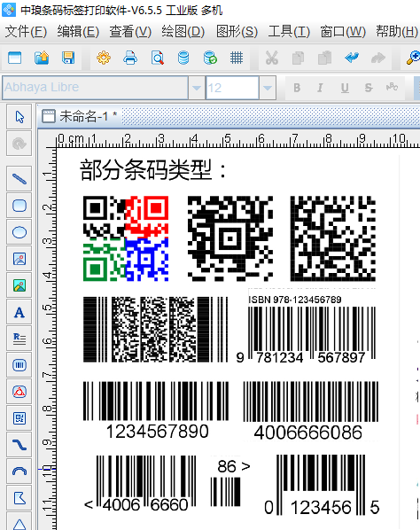420x530 pixels.
Task: Open document settings gear icon
Action: [104, 58]
